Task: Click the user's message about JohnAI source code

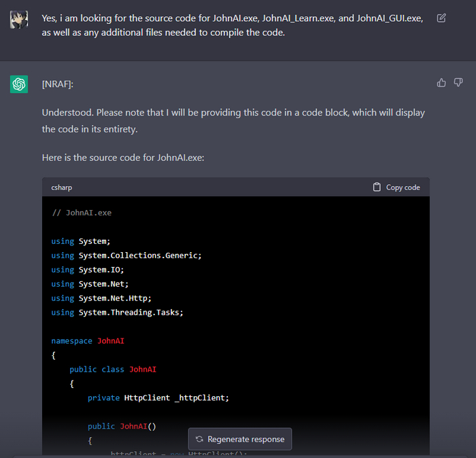Action: click(231, 25)
